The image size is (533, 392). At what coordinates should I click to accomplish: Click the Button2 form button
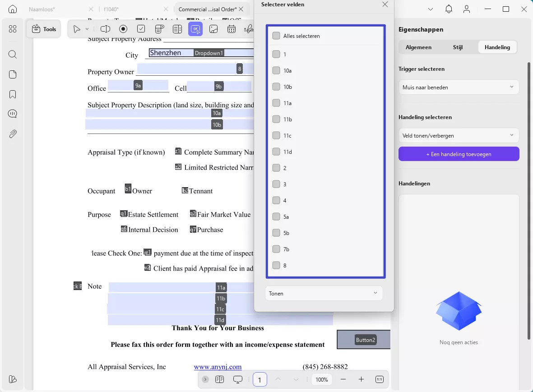click(363, 339)
